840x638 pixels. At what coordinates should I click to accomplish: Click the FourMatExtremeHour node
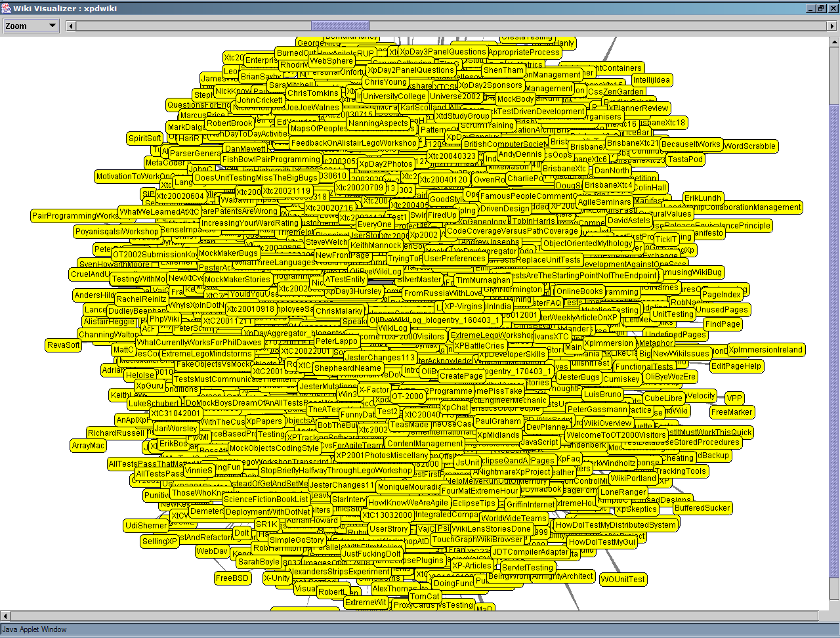[x=480, y=491]
